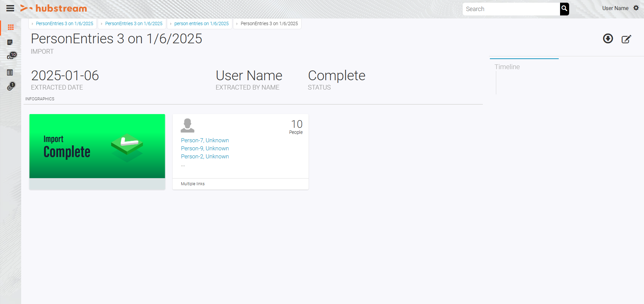Viewport: 644px width, 304px height.
Task: Open the Person-9, Unknown link
Action: tap(204, 148)
